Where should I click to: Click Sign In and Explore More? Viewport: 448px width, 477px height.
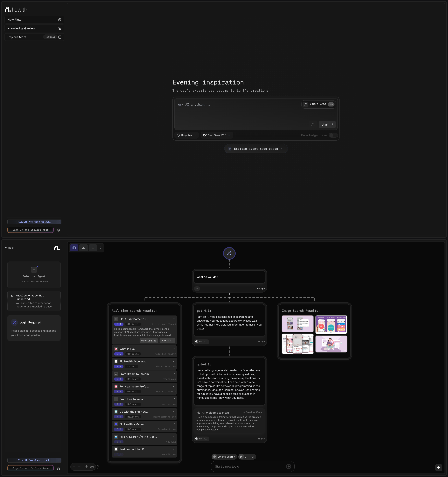click(30, 230)
